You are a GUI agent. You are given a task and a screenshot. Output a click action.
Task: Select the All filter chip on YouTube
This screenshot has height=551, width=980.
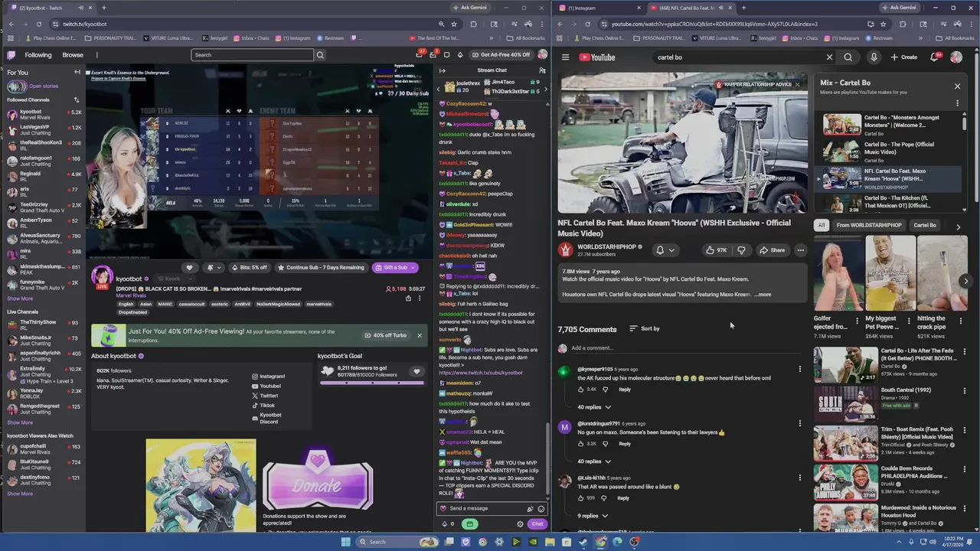pyautogui.click(x=822, y=226)
